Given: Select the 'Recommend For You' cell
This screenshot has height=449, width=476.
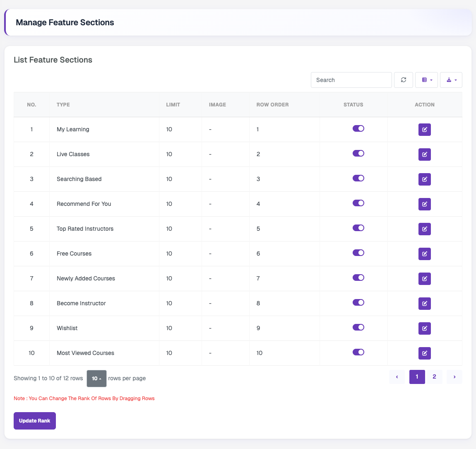Looking at the screenshot, I should (x=104, y=204).
